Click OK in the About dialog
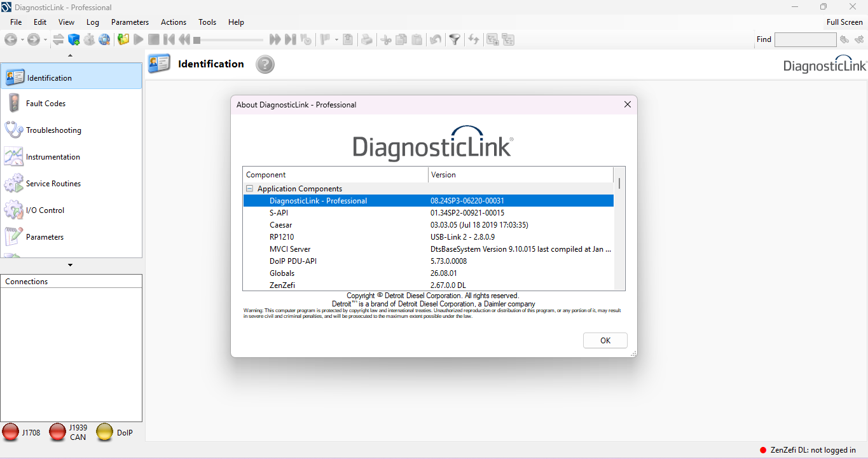 click(x=605, y=341)
